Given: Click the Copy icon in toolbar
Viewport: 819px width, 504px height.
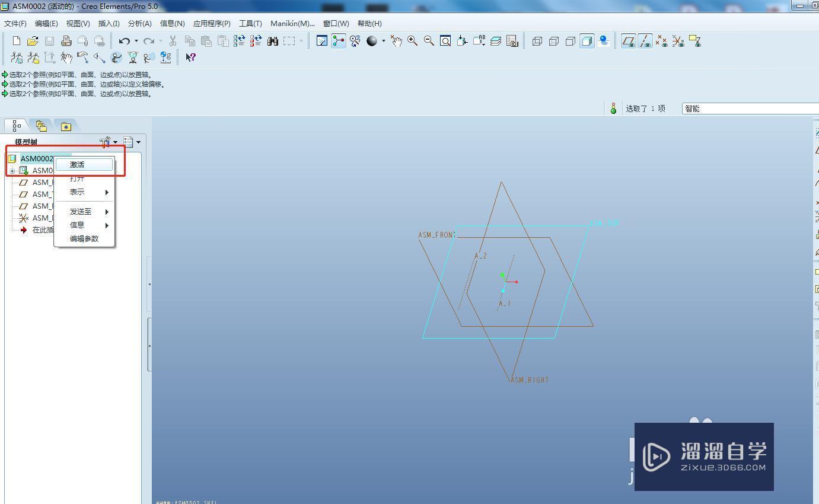Looking at the screenshot, I should tap(190, 41).
